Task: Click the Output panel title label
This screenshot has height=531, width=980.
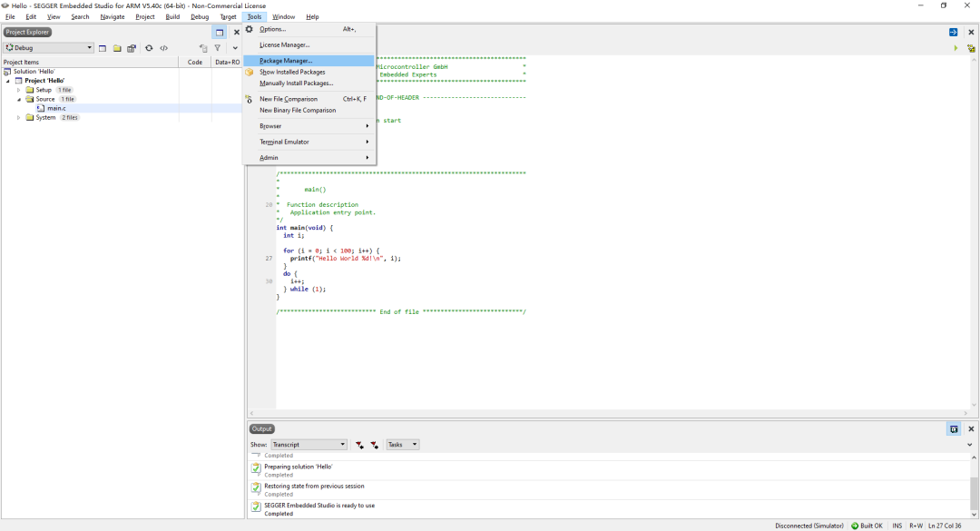Action: coord(262,429)
